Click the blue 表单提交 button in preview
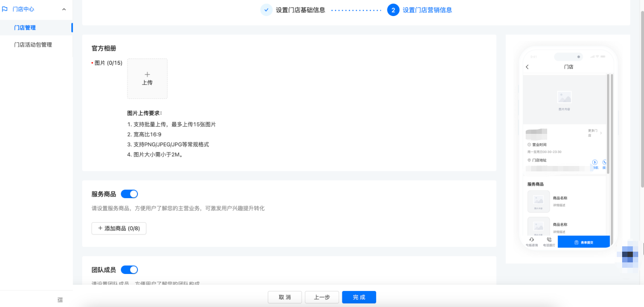 click(x=583, y=241)
